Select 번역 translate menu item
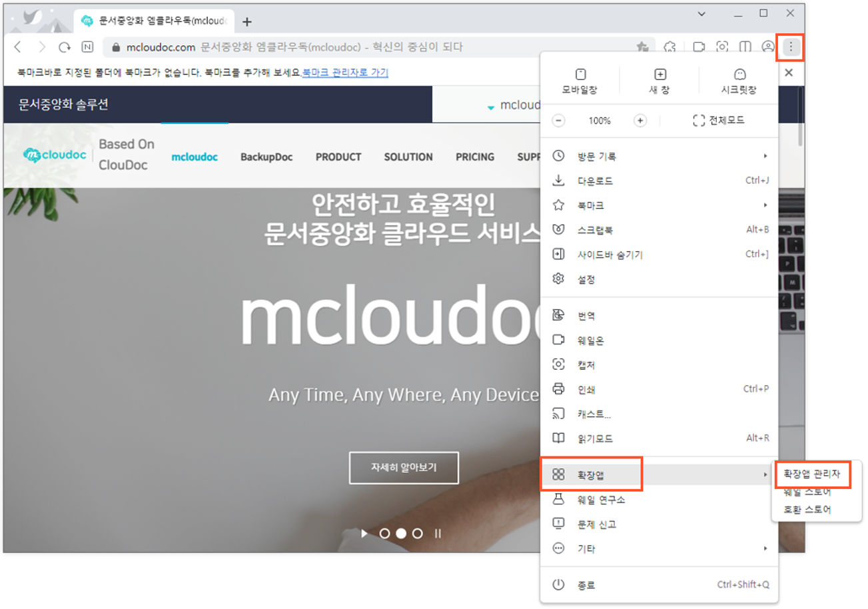Image resolution: width=868 pixels, height=609 pixels. pos(659,315)
